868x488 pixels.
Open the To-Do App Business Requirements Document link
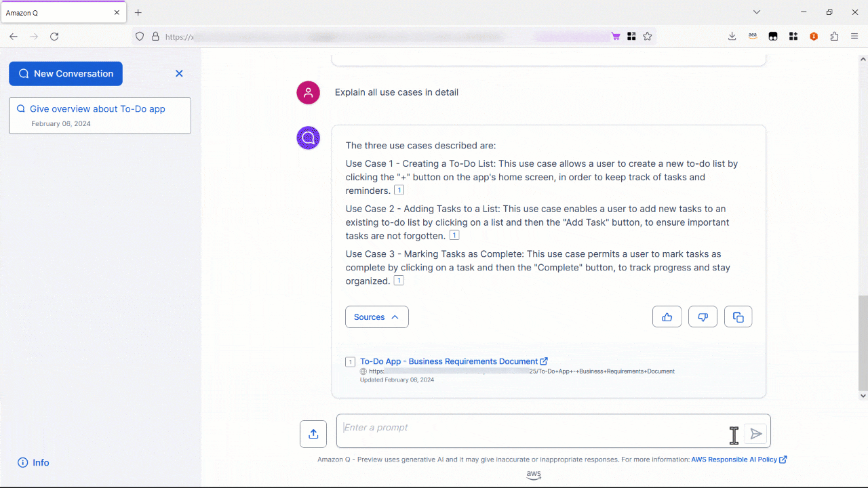[x=449, y=361]
